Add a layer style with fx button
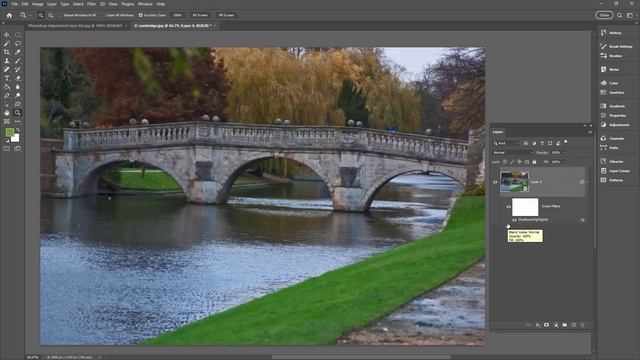The width and height of the screenshot is (640, 360). tap(538, 325)
